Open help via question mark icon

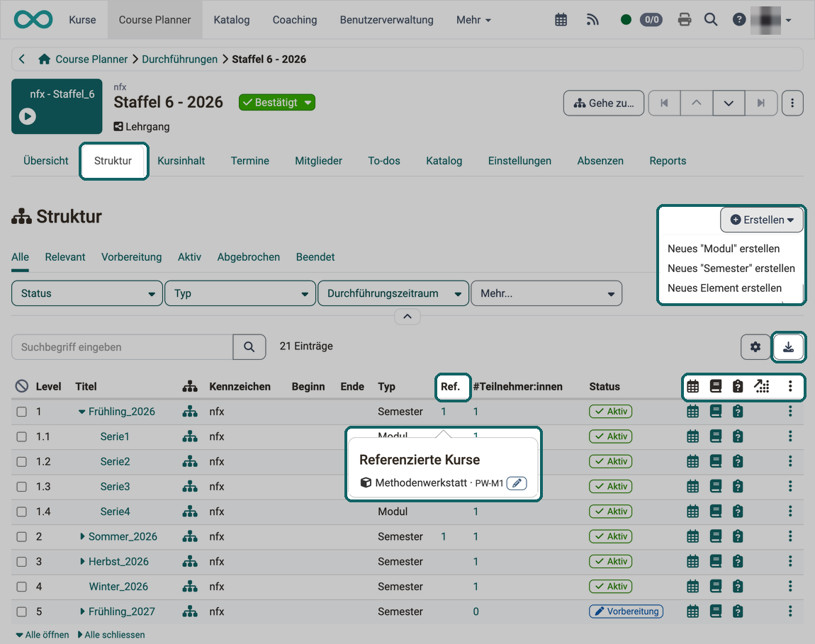pyautogui.click(x=738, y=20)
